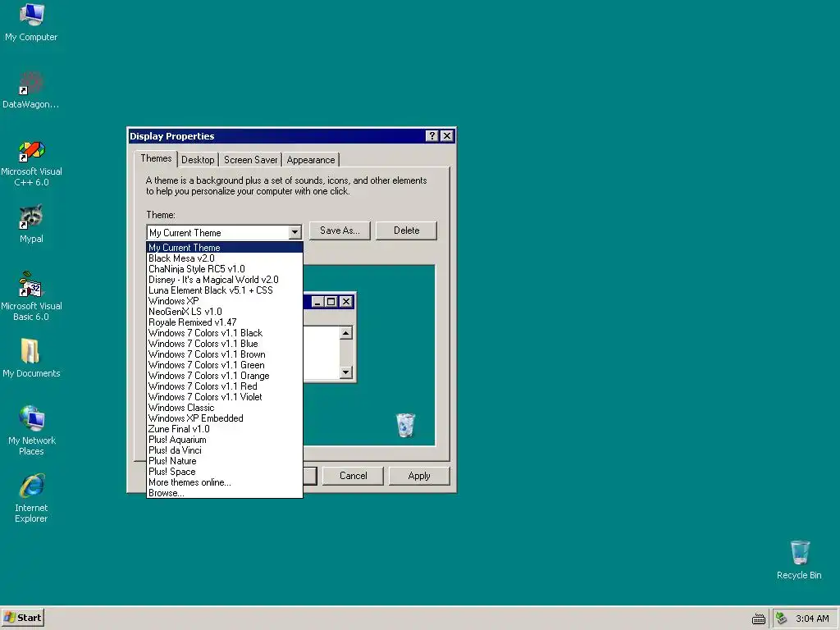Viewport: 840px width, 630px height.
Task: Choose the Plus! Nature theme
Action: 225,461
